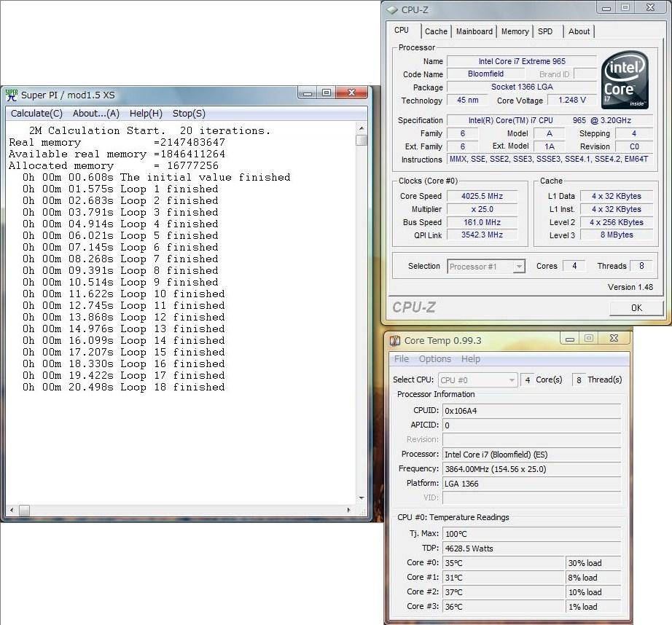Click the CPU-Z title bar icon
672x625 pixels.
391,9
